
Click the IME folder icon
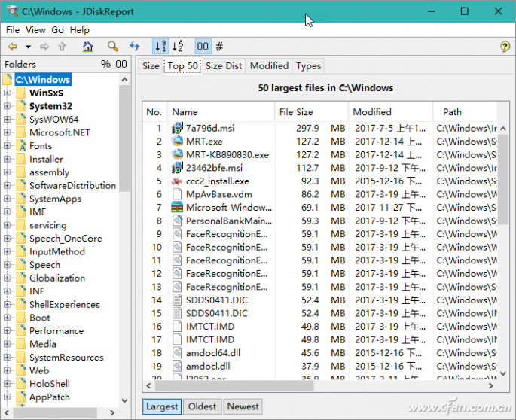pyautogui.click(x=21, y=212)
